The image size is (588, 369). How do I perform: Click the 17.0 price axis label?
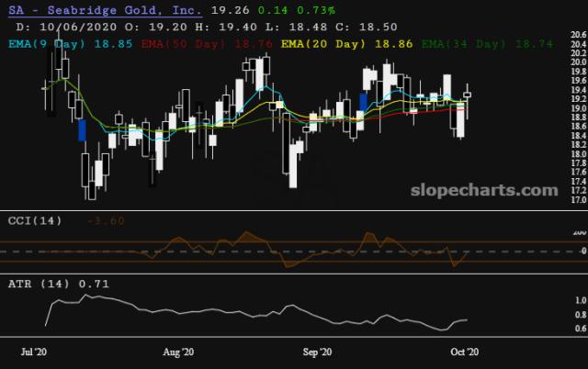tap(578, 200)
